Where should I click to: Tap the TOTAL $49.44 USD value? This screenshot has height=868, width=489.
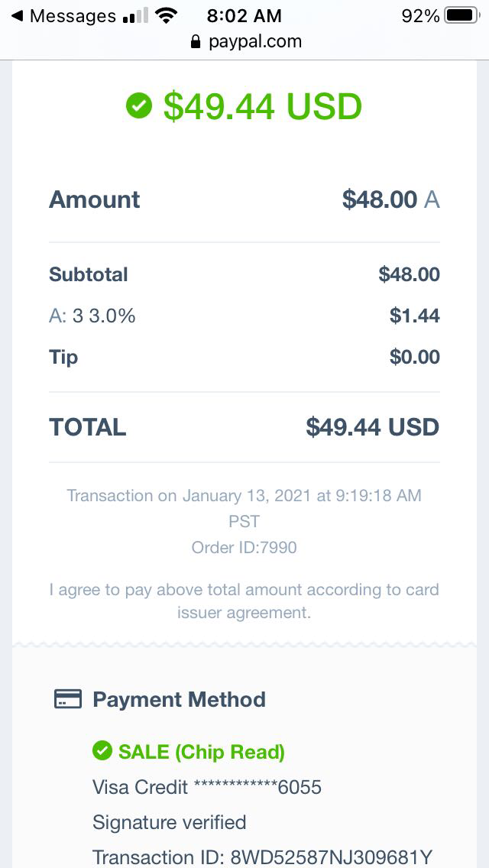coord(372,427)
